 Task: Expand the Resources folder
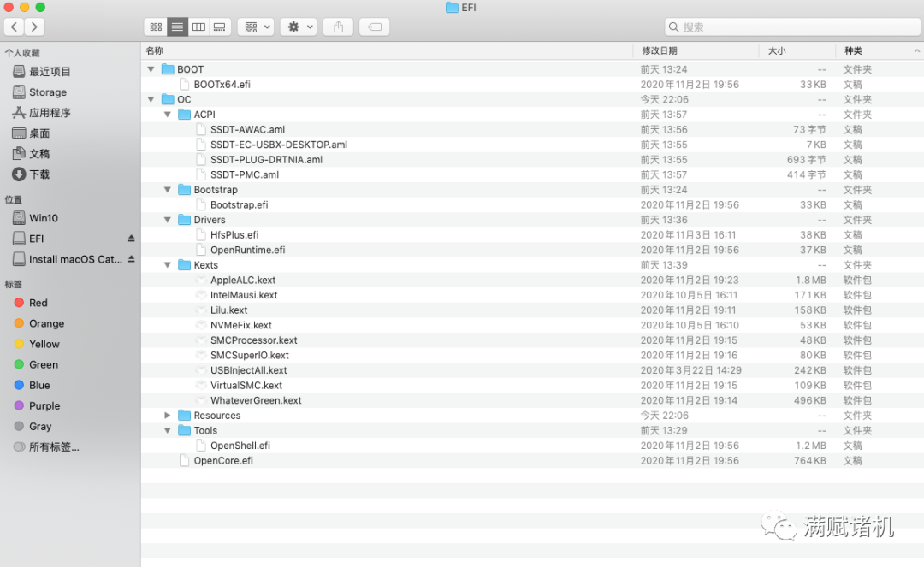click(168, 415)
